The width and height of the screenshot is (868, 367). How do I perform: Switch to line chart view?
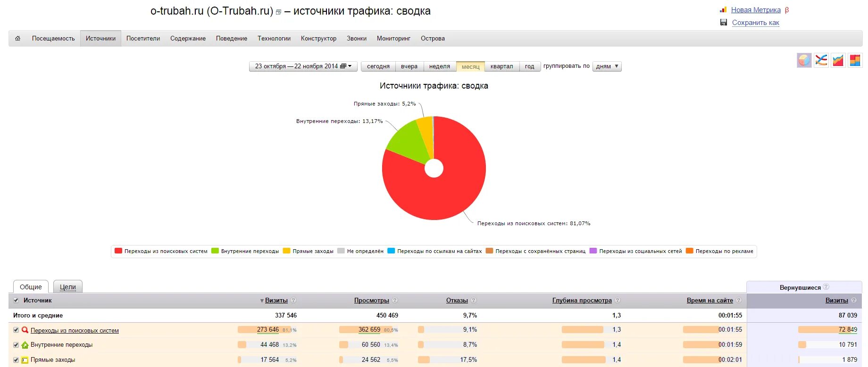point(821,60)
